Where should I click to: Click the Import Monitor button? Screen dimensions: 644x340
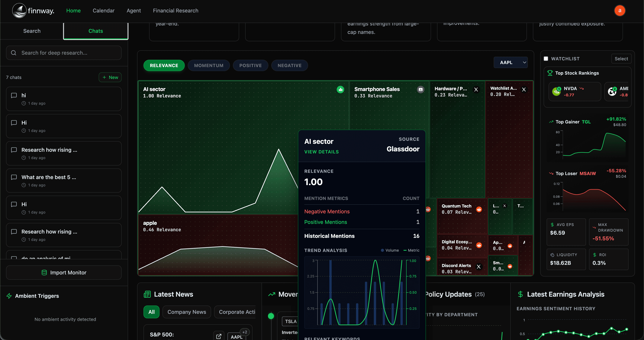pos(64,273)
